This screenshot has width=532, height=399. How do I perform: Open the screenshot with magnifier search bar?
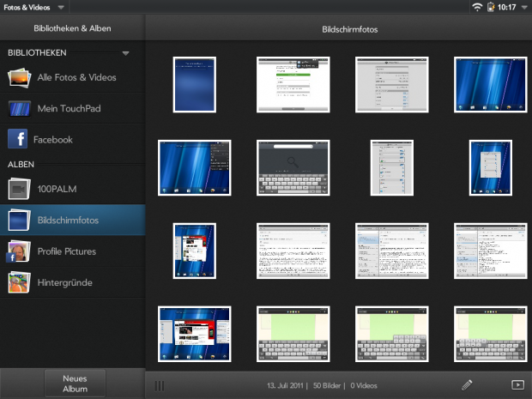291,167
